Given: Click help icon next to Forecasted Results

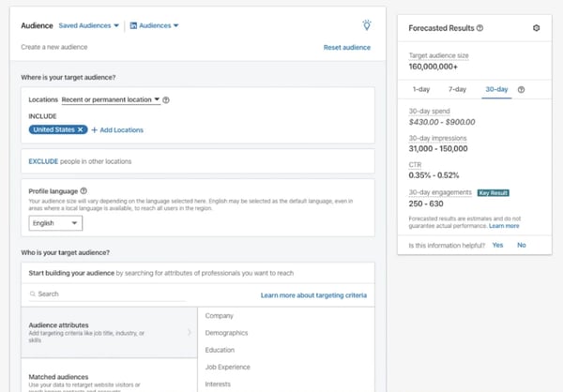Looking at the screenshot, I should (479, 28).
